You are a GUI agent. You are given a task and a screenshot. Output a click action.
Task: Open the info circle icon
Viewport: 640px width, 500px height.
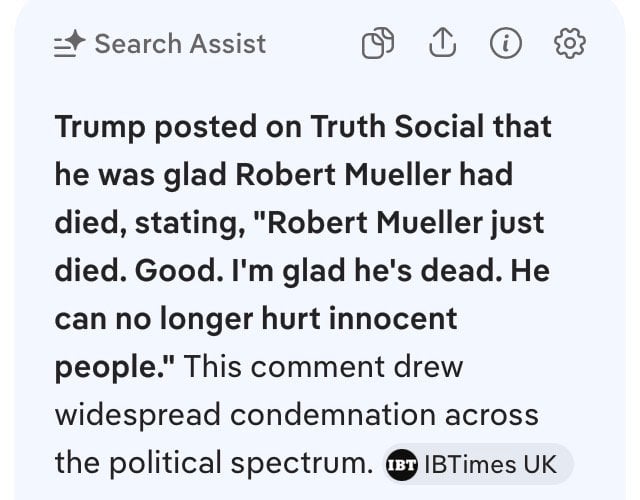pyautogui.click(x=506, y=43)
